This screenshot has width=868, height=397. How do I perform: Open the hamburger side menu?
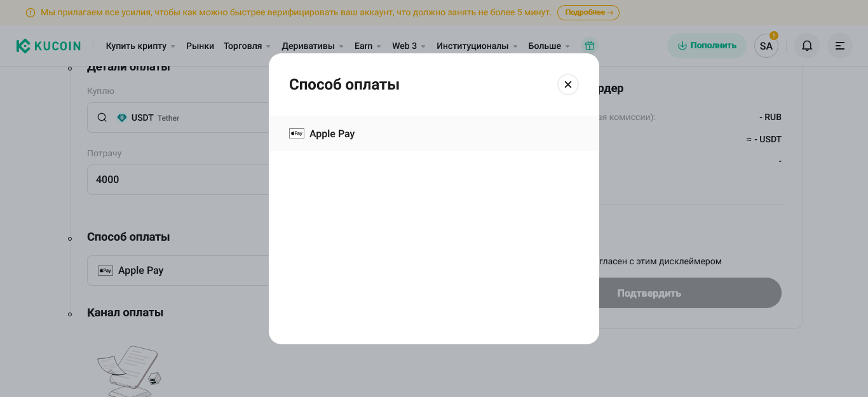[839, 46]
